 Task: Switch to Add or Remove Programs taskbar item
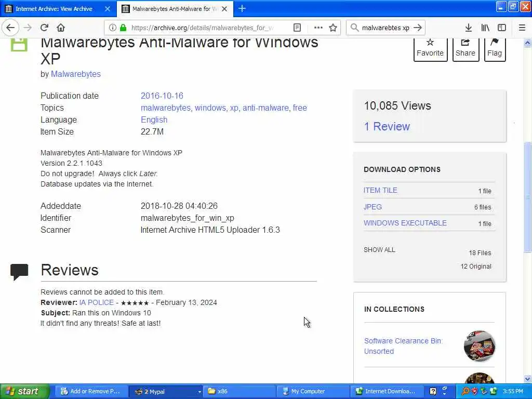90,391
